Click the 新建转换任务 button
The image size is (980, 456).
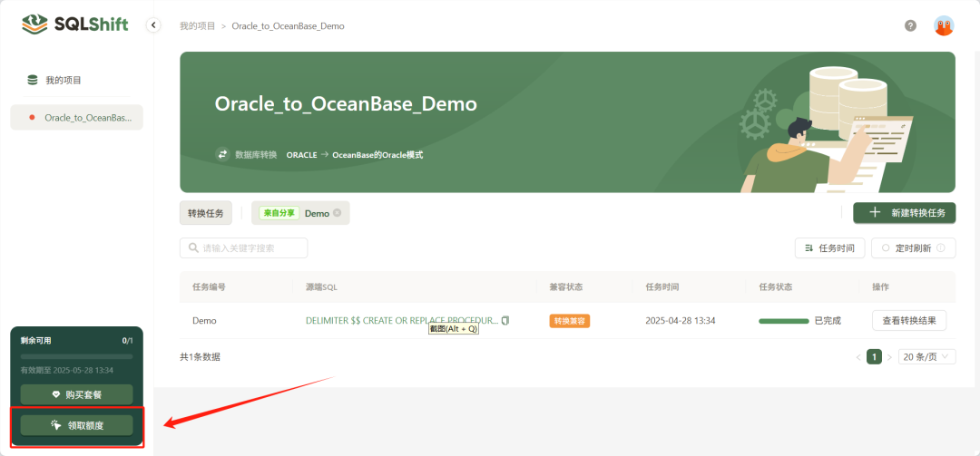(x=905, y=212)
